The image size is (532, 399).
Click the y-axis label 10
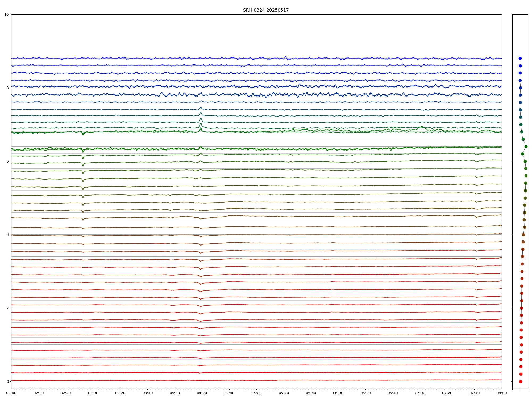(x=6, y=14)
